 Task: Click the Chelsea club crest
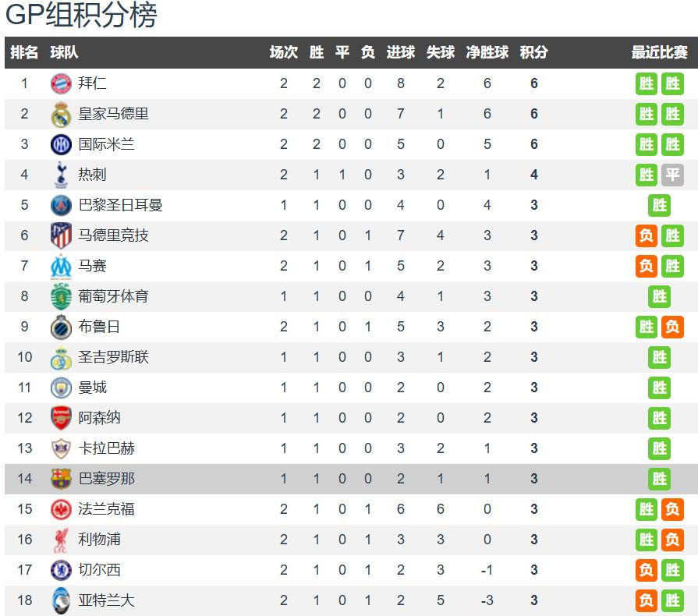point(61,570)
